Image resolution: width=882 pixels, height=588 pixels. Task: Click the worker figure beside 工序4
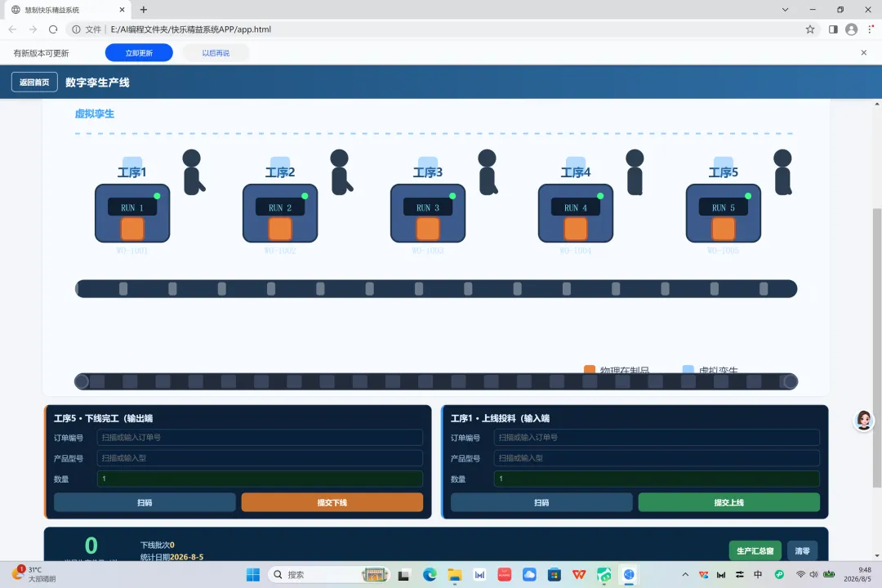(x=635, y=172)
